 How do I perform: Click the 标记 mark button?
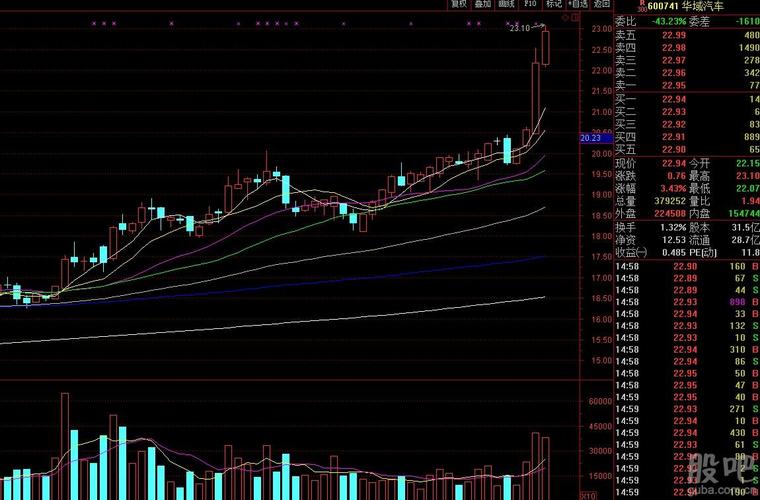(x=554, y=4)
